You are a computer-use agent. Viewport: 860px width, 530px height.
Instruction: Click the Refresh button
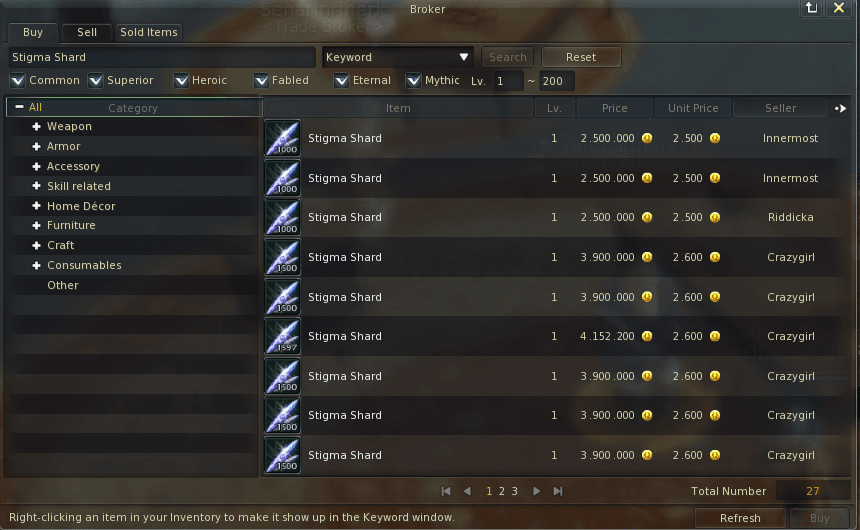pos(740,518)
